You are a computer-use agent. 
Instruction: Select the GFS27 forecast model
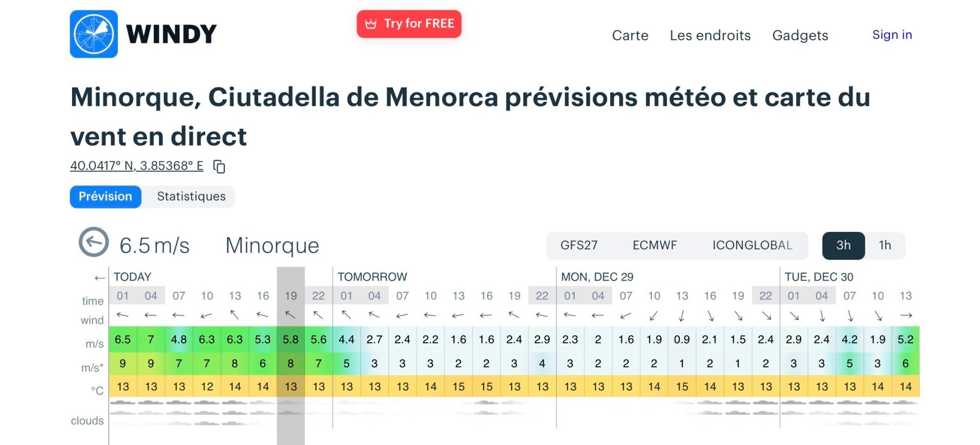click(578, 245)
